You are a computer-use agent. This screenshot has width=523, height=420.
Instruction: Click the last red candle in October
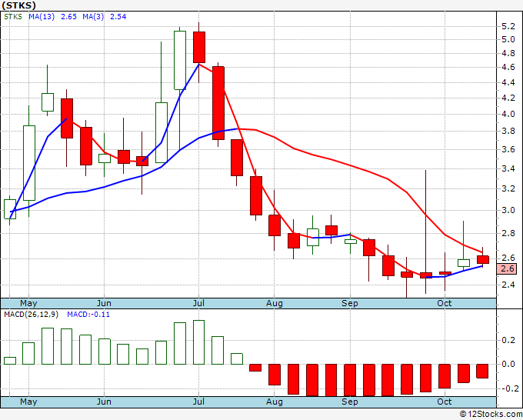(x=482, y=259)
